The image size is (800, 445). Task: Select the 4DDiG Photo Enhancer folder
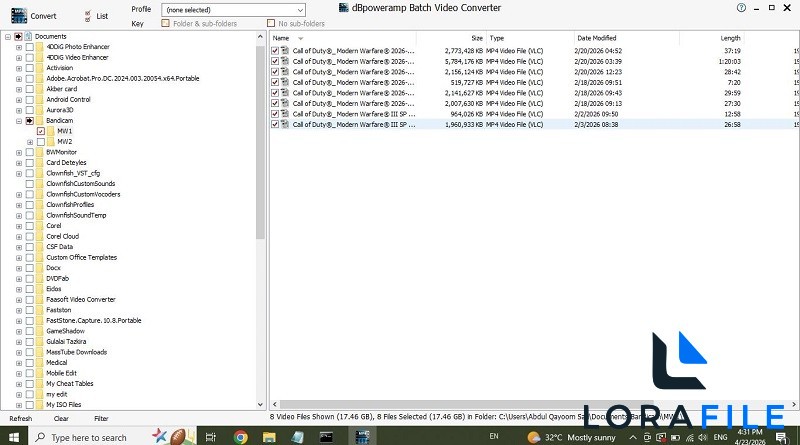(x=78, y=46)
